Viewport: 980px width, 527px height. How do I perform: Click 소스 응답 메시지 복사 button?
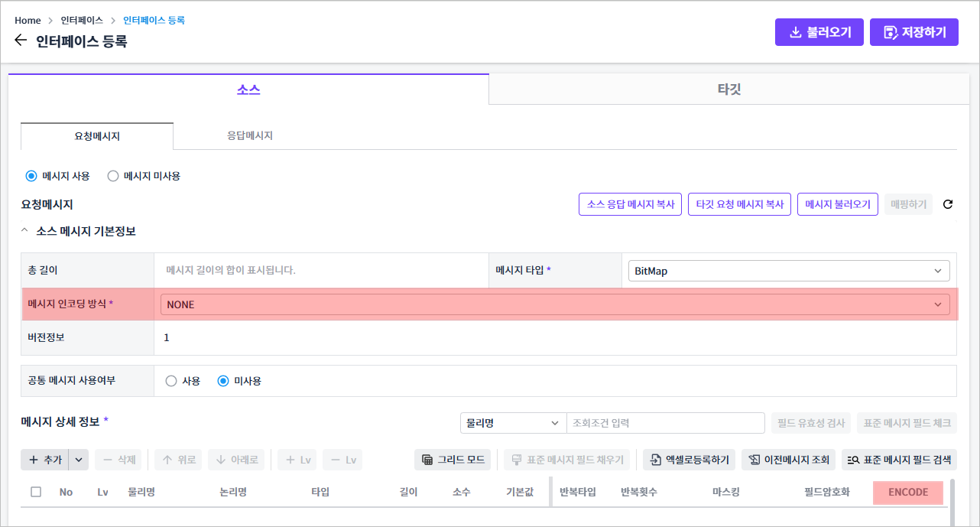pyautogui.click(x=631, y=204)
